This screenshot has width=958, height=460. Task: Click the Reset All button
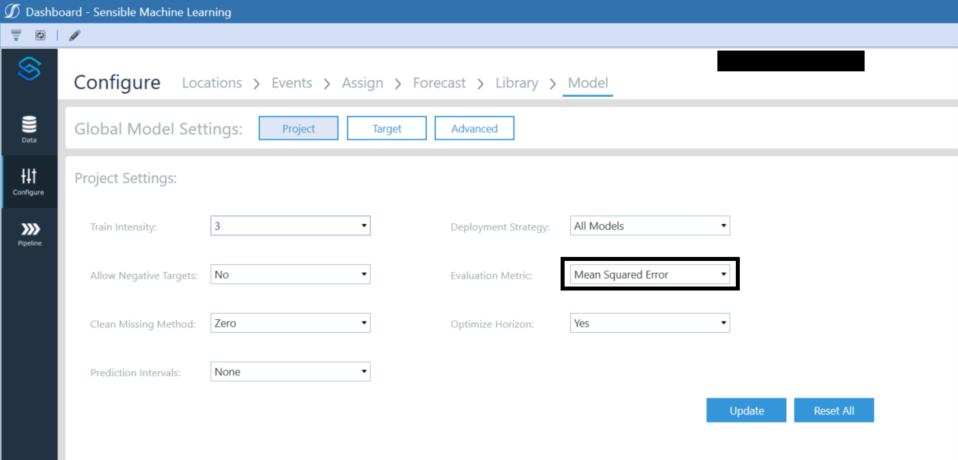(x=834, y=411)
